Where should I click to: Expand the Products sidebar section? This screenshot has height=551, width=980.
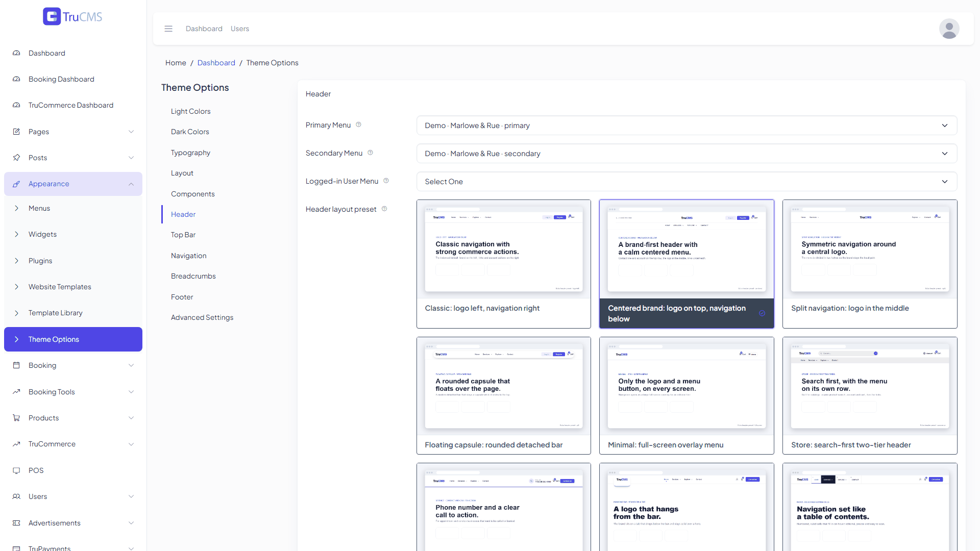point(131,418)
